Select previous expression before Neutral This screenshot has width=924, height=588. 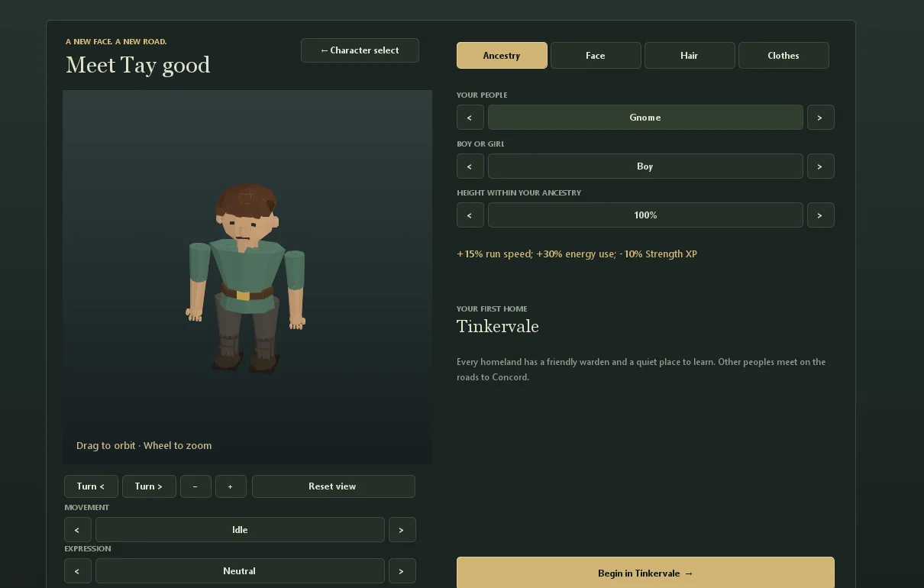[77, 571]
